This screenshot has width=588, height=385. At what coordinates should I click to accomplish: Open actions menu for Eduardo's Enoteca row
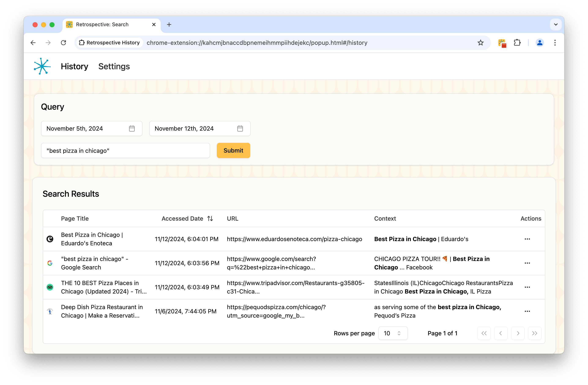(x=527, y=239)
